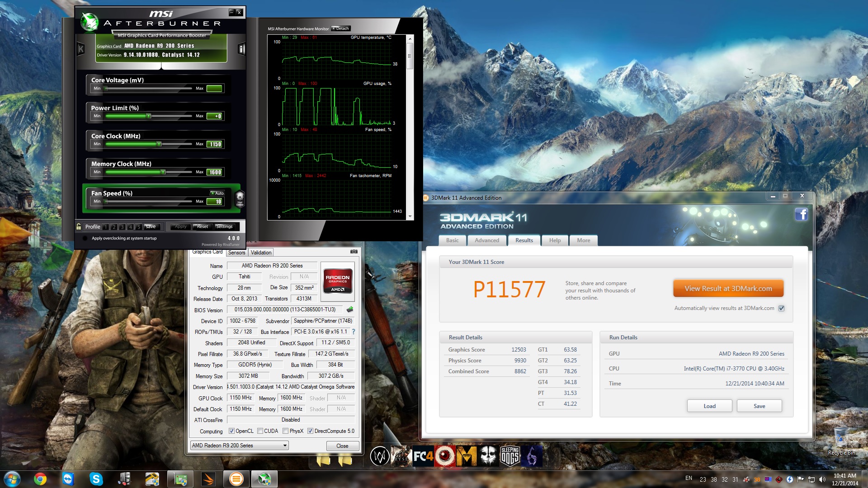Screen dimensions: 868x488
Task: Switch to the Basic tab in 3DMark 11
Action: coord(452,240)
